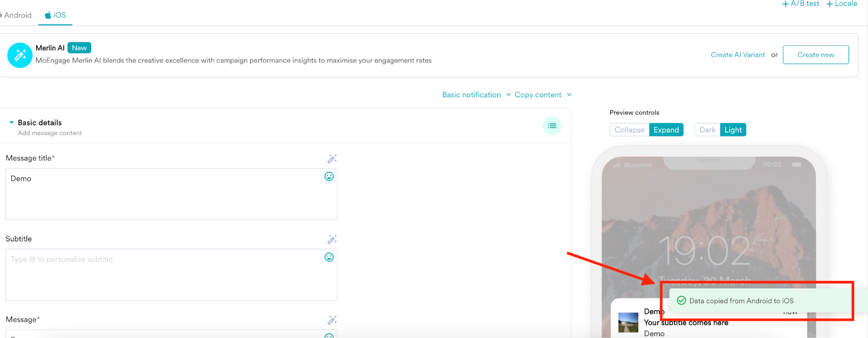
Task: Open emoji picker in Subtitle field
Action: pos(329,257)
